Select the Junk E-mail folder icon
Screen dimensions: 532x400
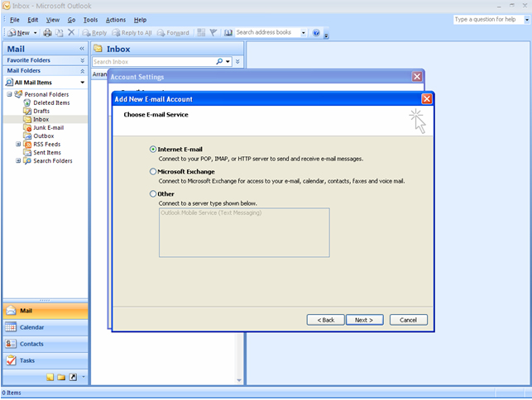click(x=27, y=127)
